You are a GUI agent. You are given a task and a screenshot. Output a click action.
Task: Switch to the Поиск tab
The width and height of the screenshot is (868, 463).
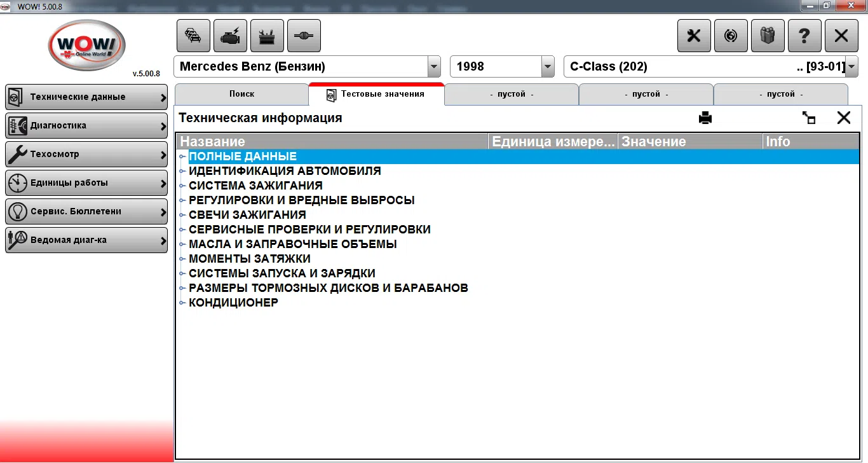click(242, 93)
